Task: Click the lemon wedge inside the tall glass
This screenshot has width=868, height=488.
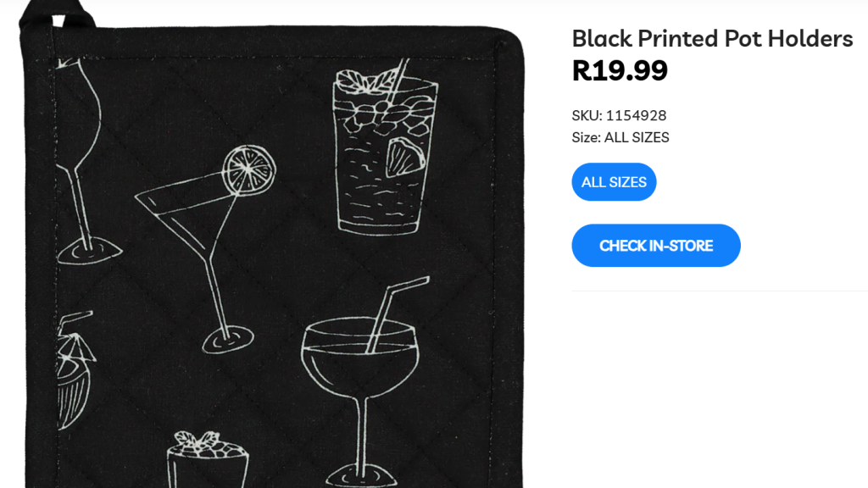Action: 405,158
